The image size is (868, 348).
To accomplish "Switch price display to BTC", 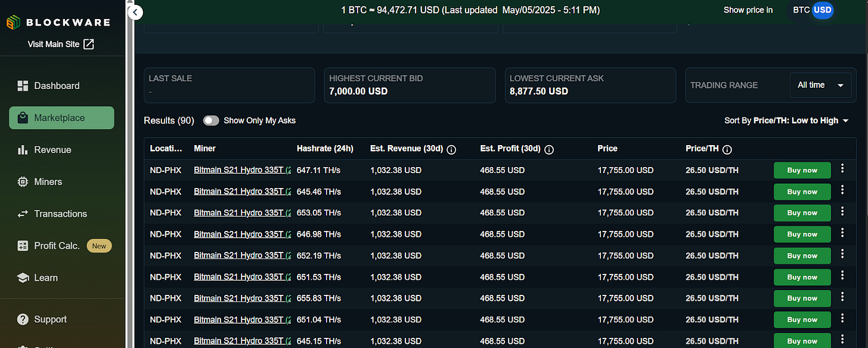I will 801,10.
